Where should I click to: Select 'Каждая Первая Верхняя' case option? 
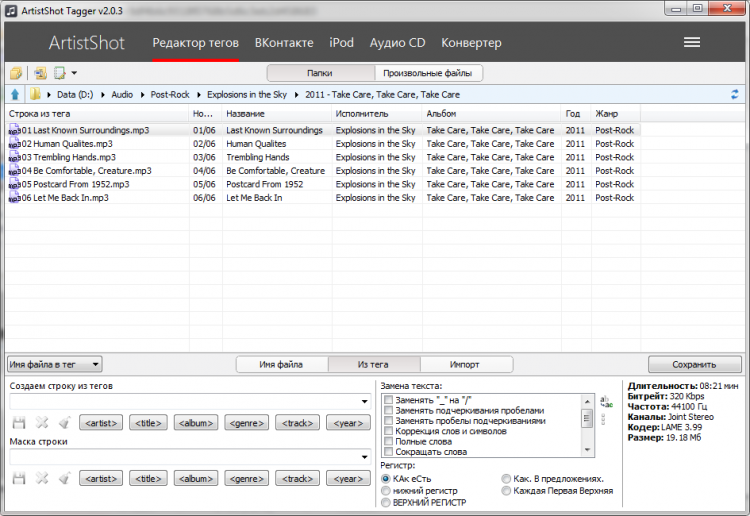point(506,491)
